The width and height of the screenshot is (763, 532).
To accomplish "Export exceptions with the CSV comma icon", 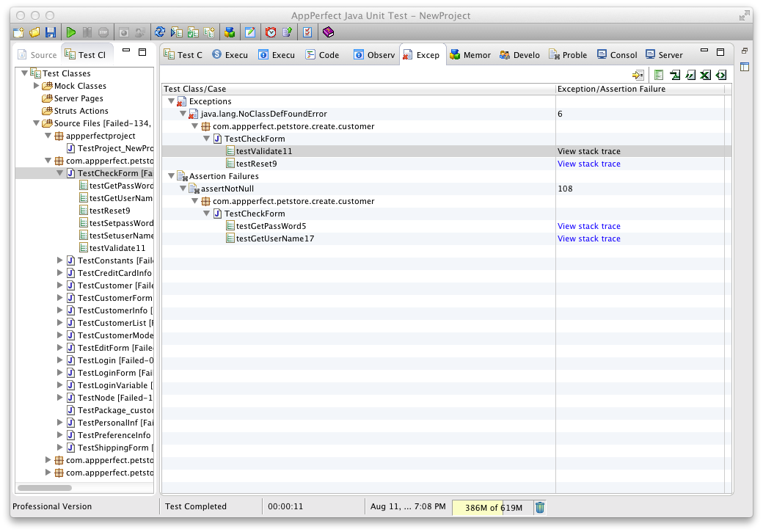I will [690, 75].
